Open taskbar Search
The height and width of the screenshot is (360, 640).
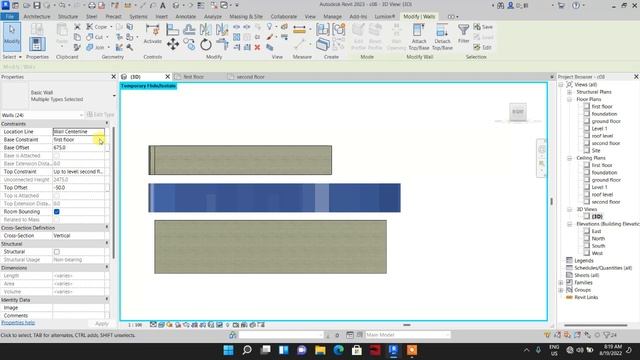(247, 350)
